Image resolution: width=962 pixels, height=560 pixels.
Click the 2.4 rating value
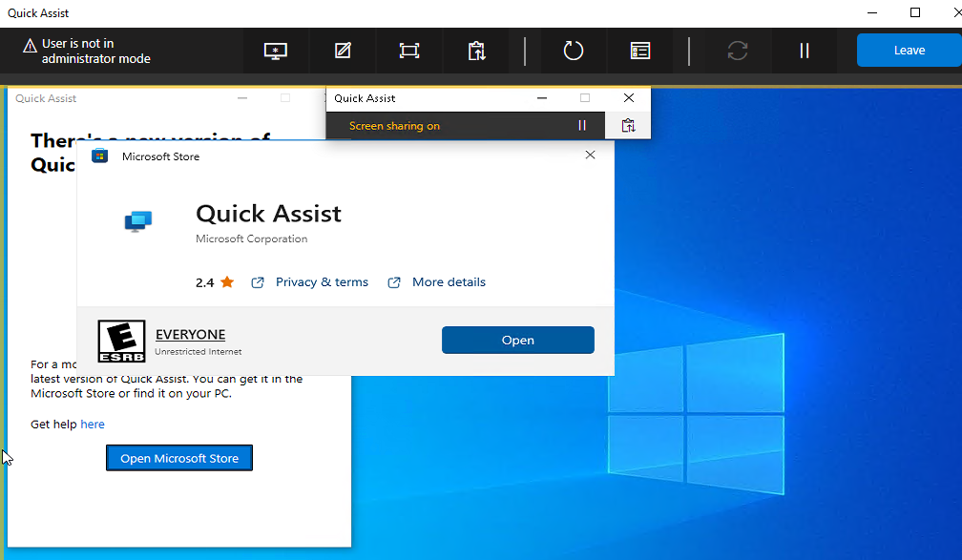point(205,282)
